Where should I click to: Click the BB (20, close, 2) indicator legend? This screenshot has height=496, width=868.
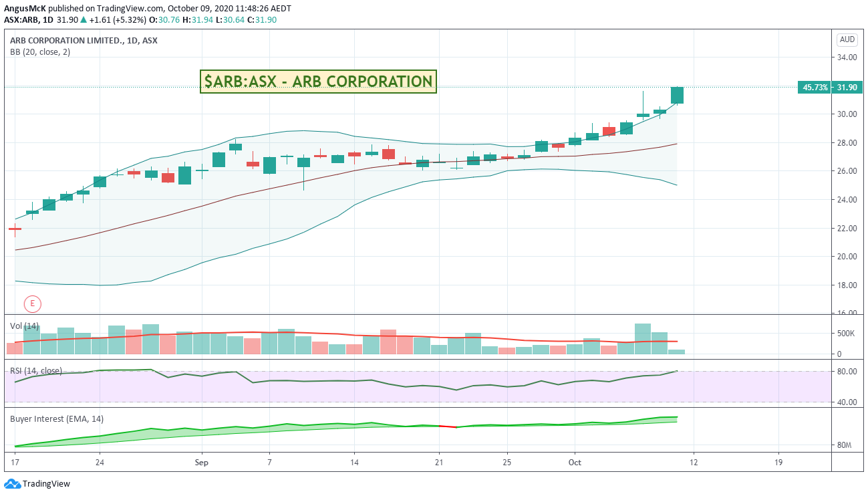pyautogui.click(x=40, y=51)
